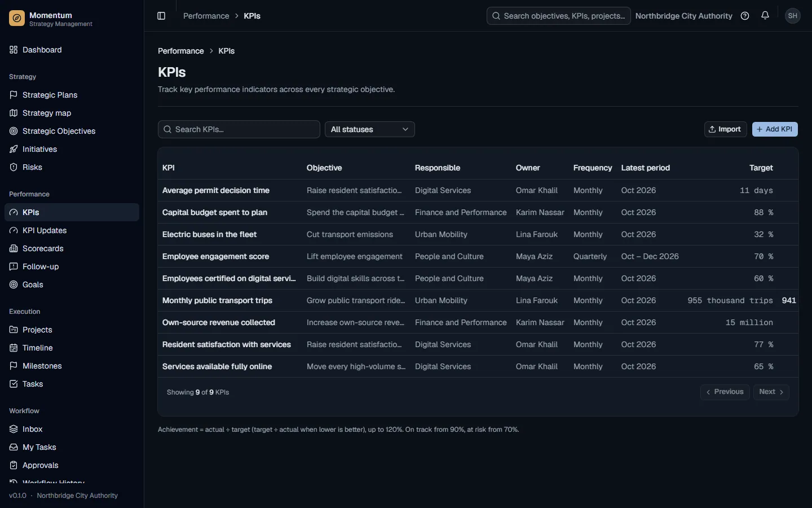Click the Target column header
Screen dimensions: 812x508
(x=761, y=168)
